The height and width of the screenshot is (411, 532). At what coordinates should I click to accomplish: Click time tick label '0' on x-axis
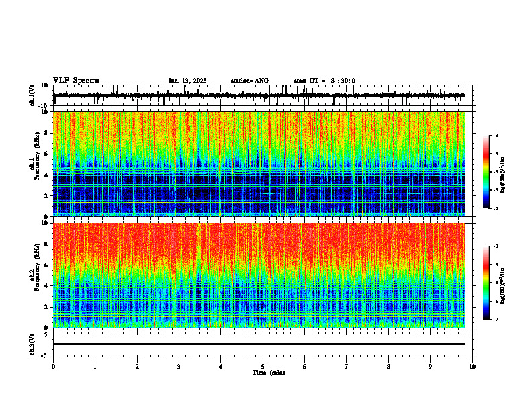53,367
